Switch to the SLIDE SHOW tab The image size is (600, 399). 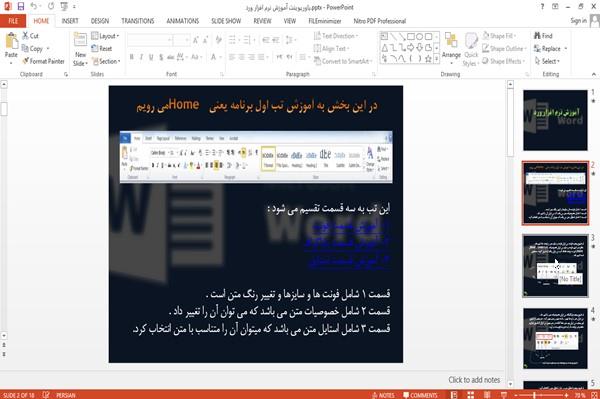(226, 21)
